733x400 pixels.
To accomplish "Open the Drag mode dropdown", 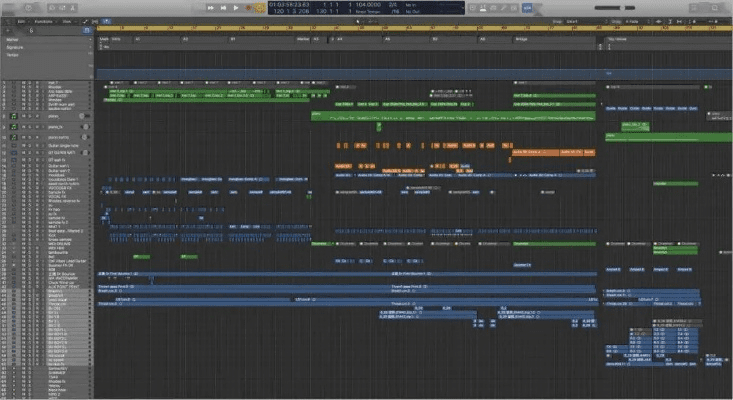I will [633, 20].
